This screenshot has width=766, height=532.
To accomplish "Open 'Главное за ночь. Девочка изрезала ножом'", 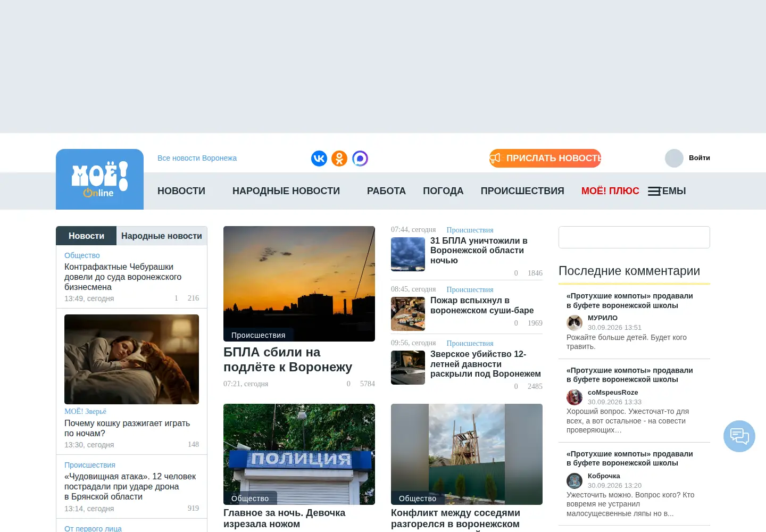I will [x=284, y=518].
